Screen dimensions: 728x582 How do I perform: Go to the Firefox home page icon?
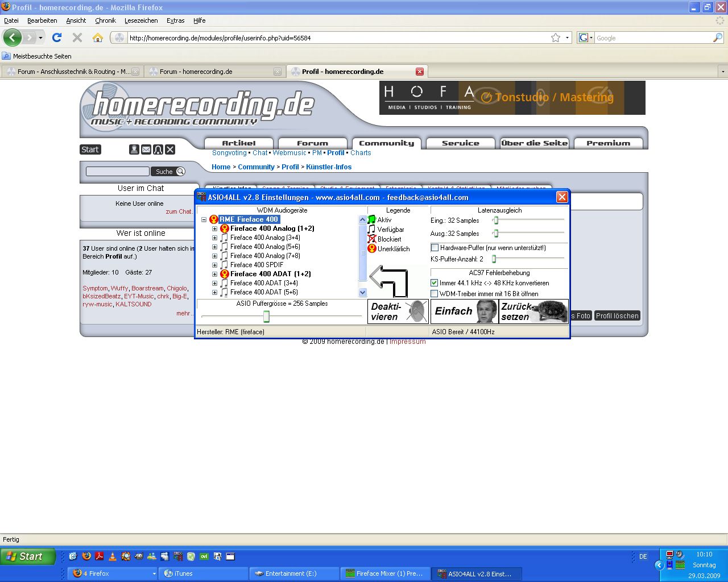coord(98,38)
